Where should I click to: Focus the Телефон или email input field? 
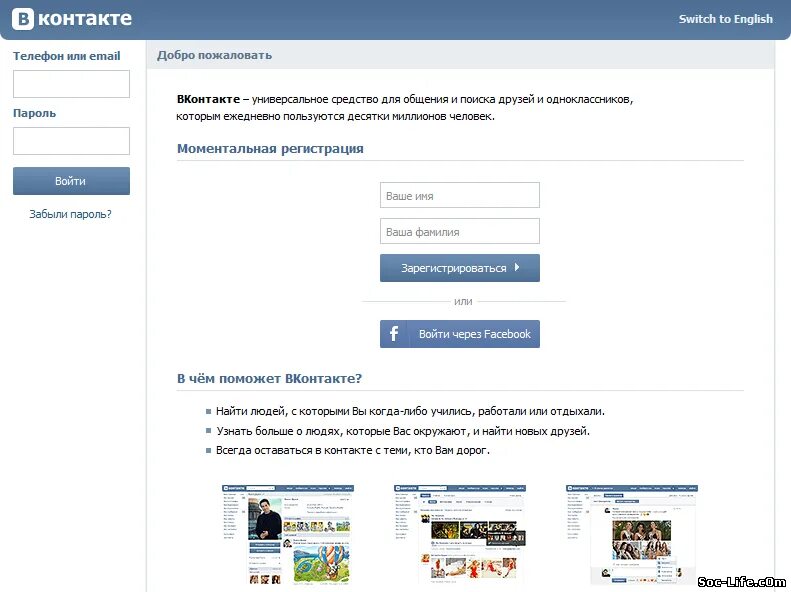pyautogui.click(x=71, y=84)
